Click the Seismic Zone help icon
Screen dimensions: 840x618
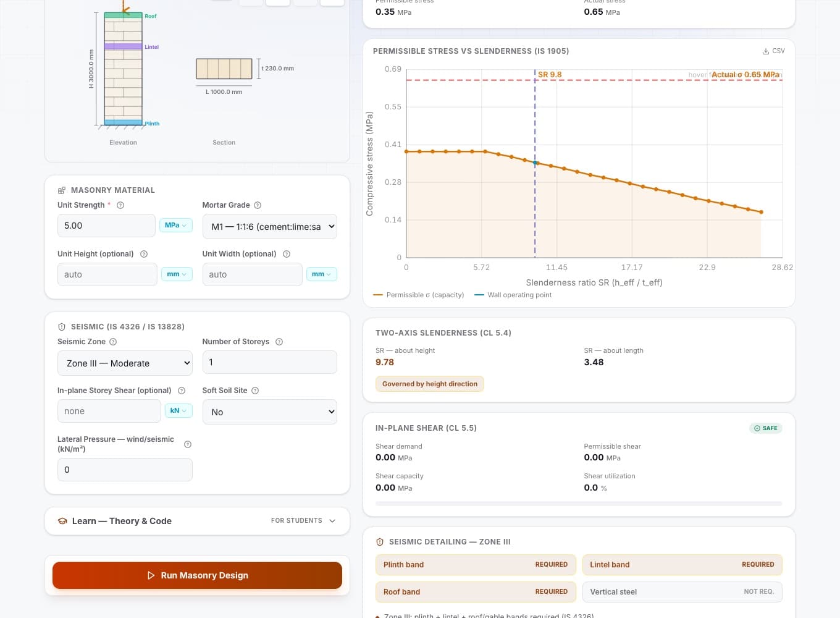113,342
